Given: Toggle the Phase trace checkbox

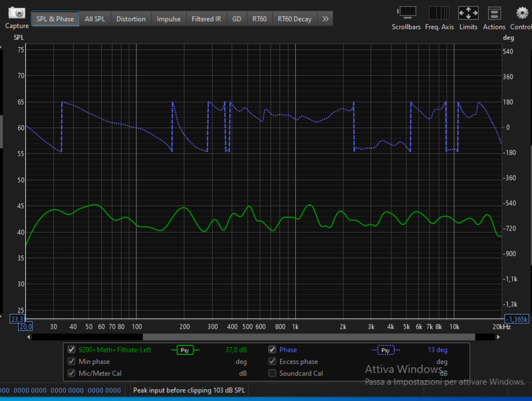Looking at the screenshot, I should pyautogui.click(x=272, y=350).
